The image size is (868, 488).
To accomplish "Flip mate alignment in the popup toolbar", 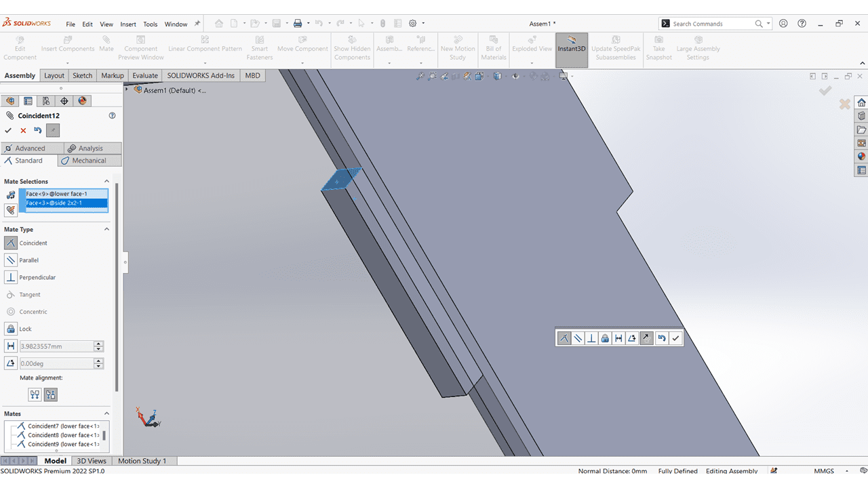I will [x=646, y=338].
